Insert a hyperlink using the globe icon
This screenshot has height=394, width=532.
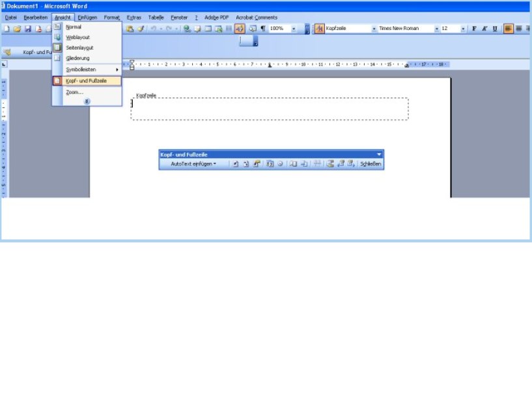tap(187, 29)
